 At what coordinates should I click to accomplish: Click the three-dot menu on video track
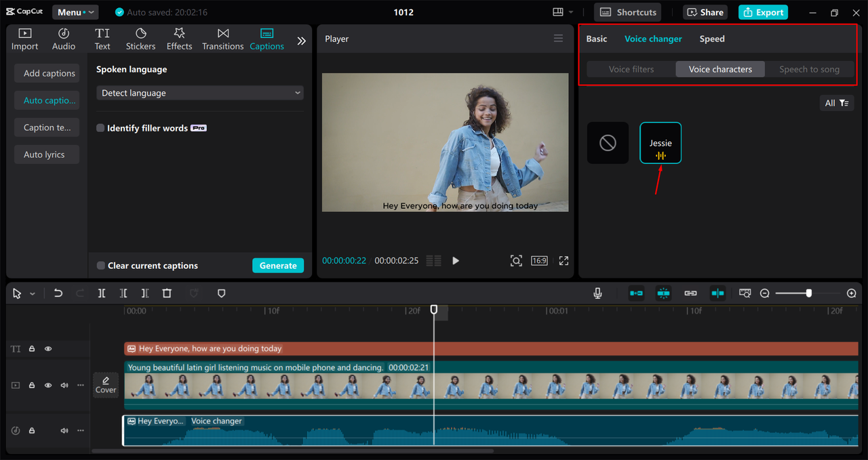[x=81, y=385]
